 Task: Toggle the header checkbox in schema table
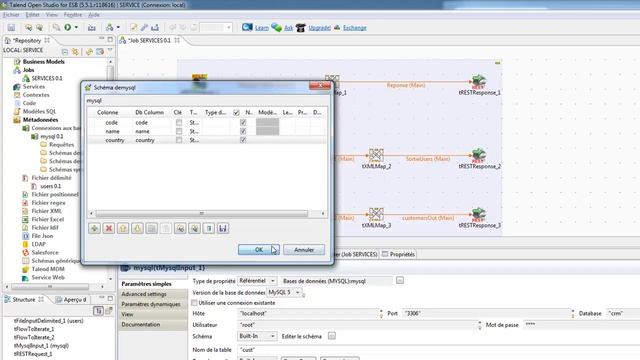pyautogui.click(x=236, y=113)
